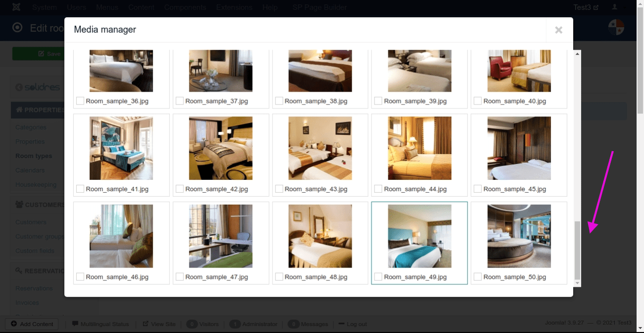Enable the Room_sample_50.jpg checkbox
The height and width of the screenshot is (333, 644).
[478, 277]
